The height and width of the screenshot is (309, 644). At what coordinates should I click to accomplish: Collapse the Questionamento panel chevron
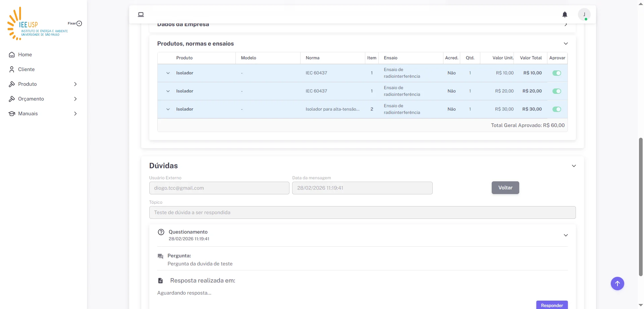click(566, 235)
